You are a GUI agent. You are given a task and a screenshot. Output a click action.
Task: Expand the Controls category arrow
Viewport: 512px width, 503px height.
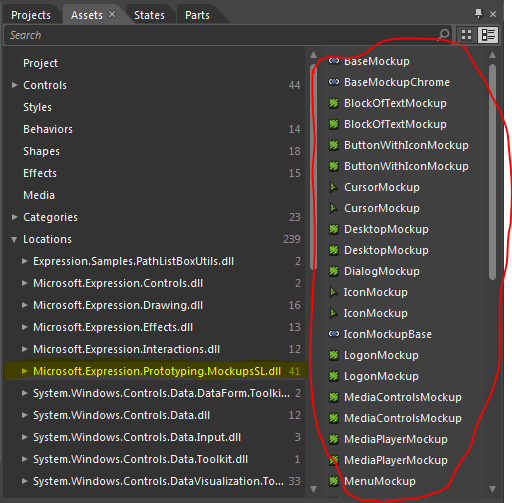click(x=14, y=85)
